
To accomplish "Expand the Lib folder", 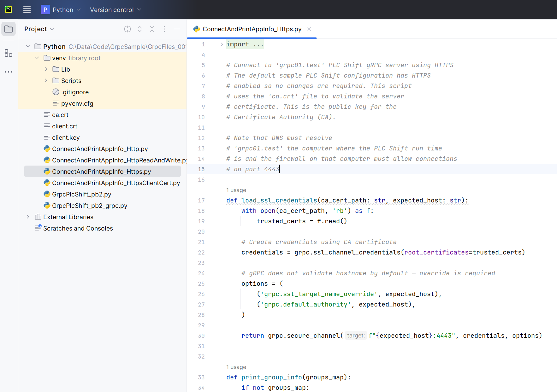I will (x=46, y=69).
